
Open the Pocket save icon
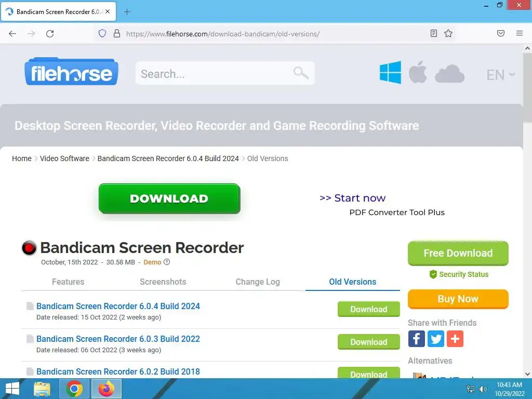click(x=500, y=33)
